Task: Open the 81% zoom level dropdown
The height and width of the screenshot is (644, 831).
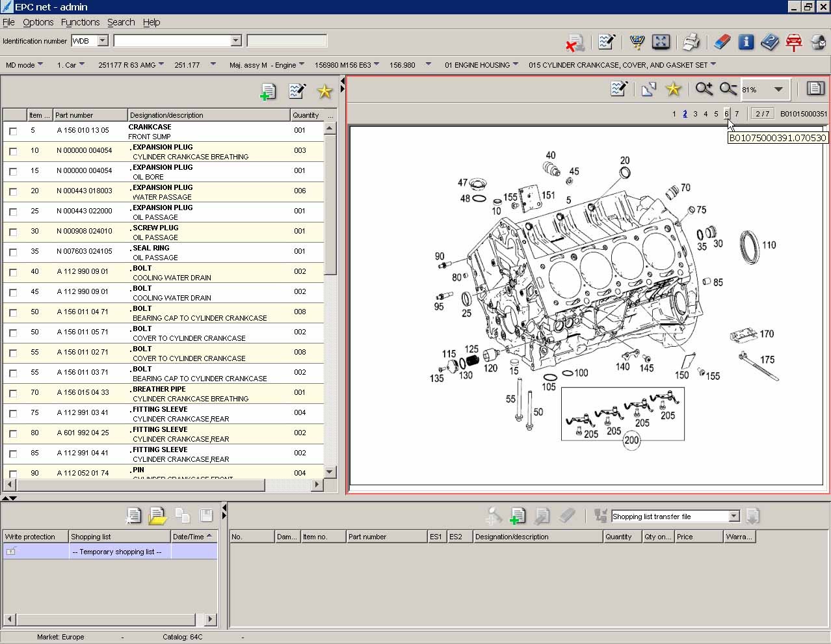Action: 778,90
